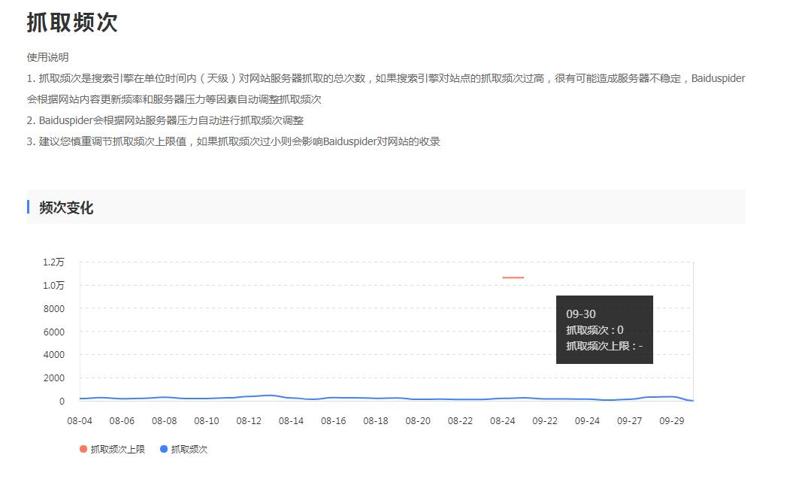Click the 08-12 x-axis date label
The width and height of the screenshot is (799, 479).
pyautogui.click(x=249, y=421)
